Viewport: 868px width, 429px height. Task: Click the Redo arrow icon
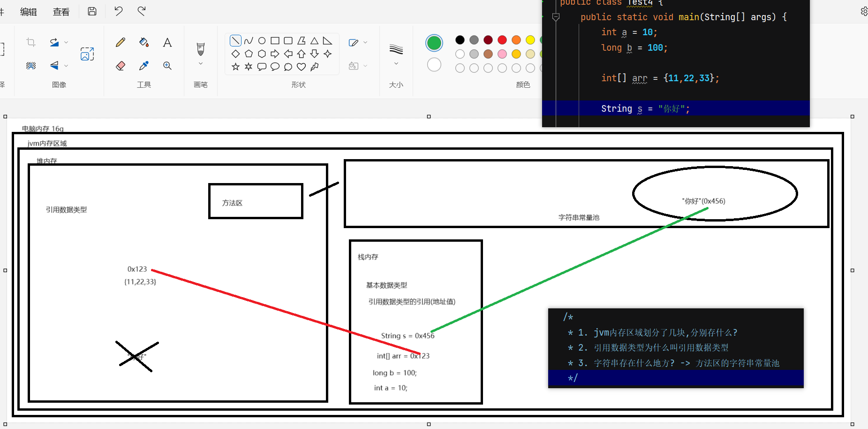click(x=142, y=11)
